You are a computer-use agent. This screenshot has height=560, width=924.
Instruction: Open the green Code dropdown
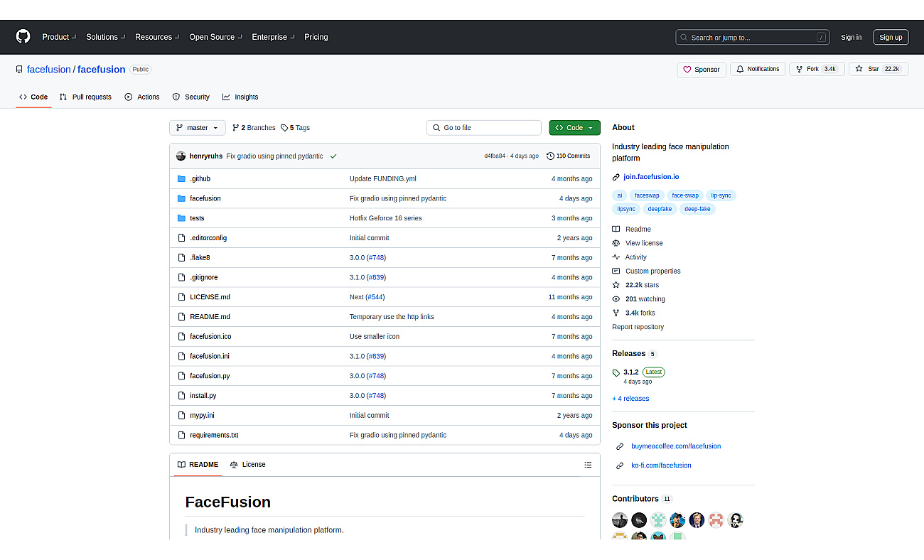574,128
